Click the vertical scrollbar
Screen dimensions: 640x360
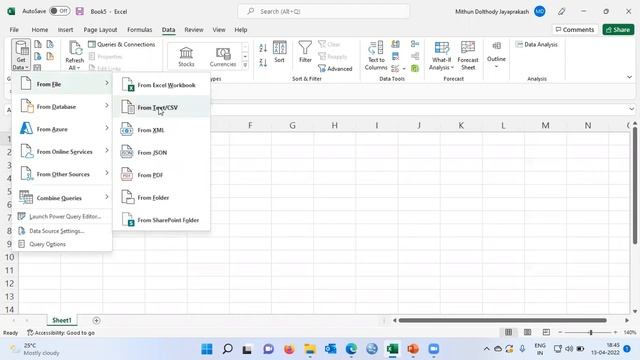tap(635, 186)
